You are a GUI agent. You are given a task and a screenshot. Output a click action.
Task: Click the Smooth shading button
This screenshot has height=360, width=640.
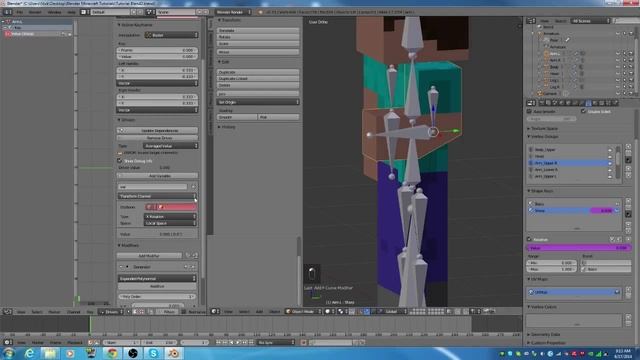tap(237, 117)
